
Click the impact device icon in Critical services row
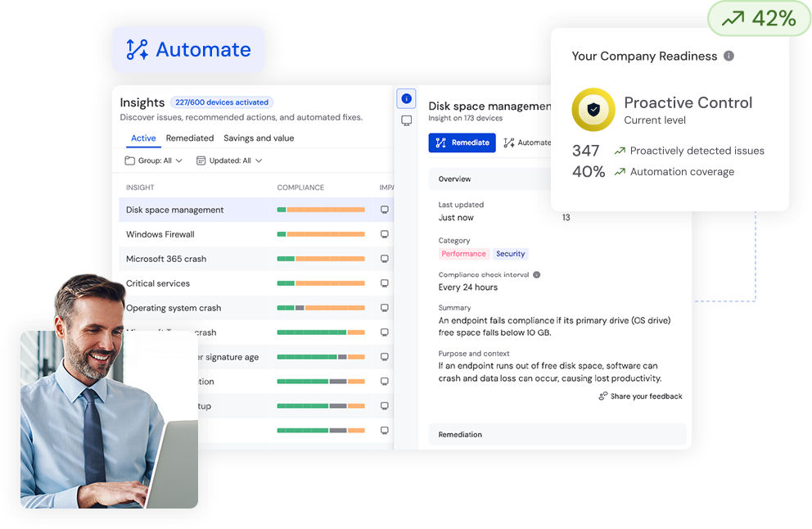coord(385,283)
